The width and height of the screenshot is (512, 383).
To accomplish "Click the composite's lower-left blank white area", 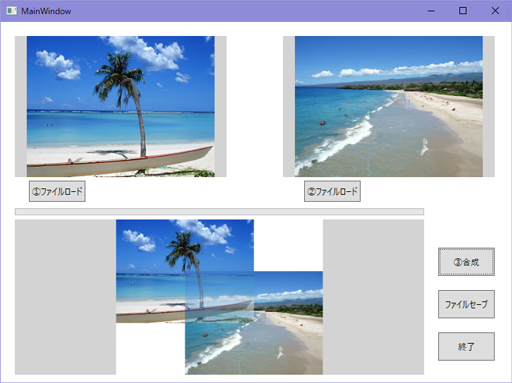I will tap(150, 348).
